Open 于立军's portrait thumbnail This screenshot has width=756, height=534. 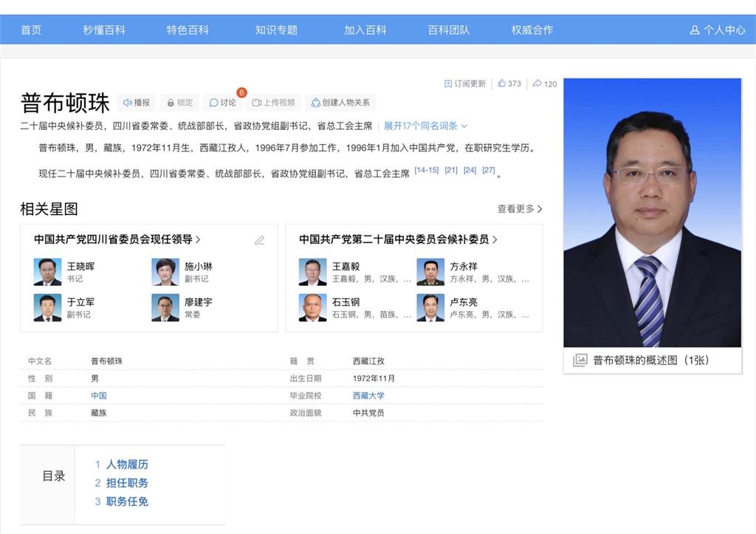[x=47, y=307]
